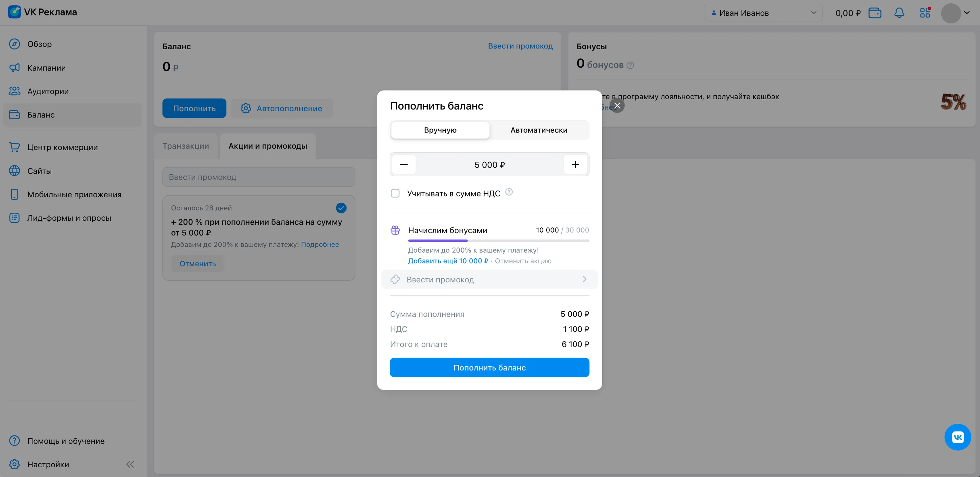Click the Итого к оплате 6 100 ₽ value
Viewport: 980px width, 477px height.
click(x=576, y=344)
